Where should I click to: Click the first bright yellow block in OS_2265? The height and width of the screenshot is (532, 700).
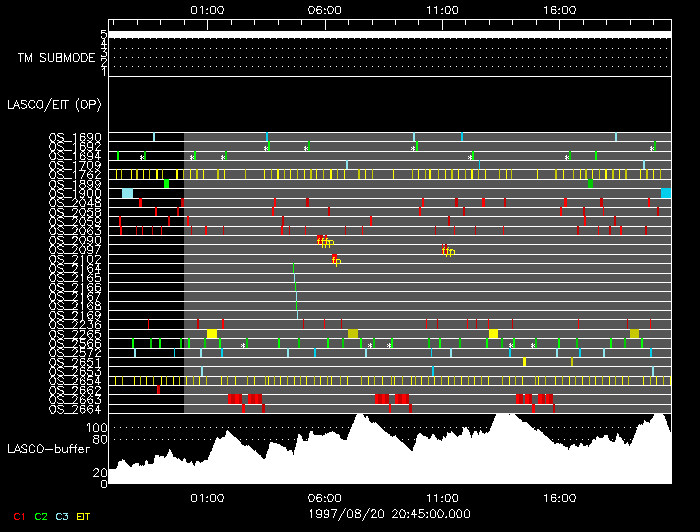tap(211, 334)
